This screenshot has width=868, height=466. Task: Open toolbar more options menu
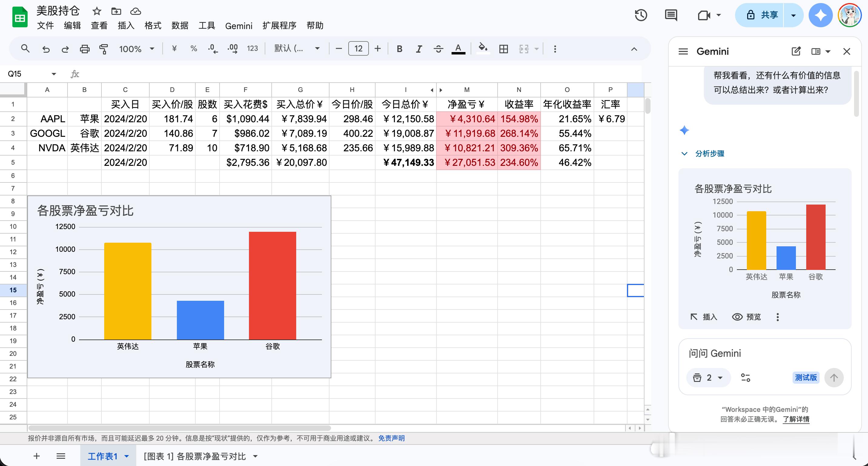click(555, 49)
